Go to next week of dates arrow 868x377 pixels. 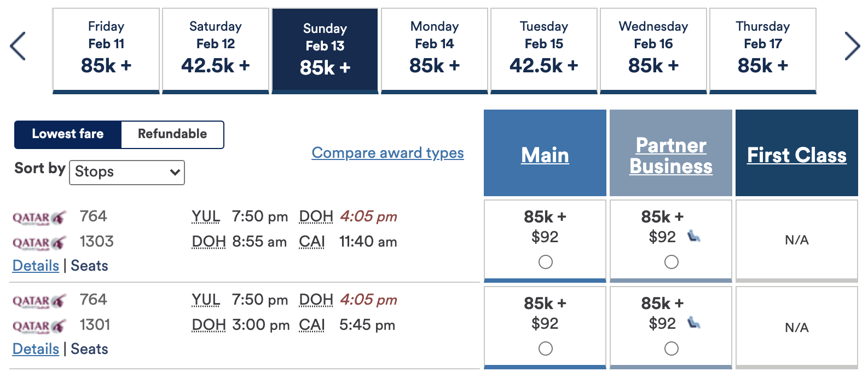(852, 46)
